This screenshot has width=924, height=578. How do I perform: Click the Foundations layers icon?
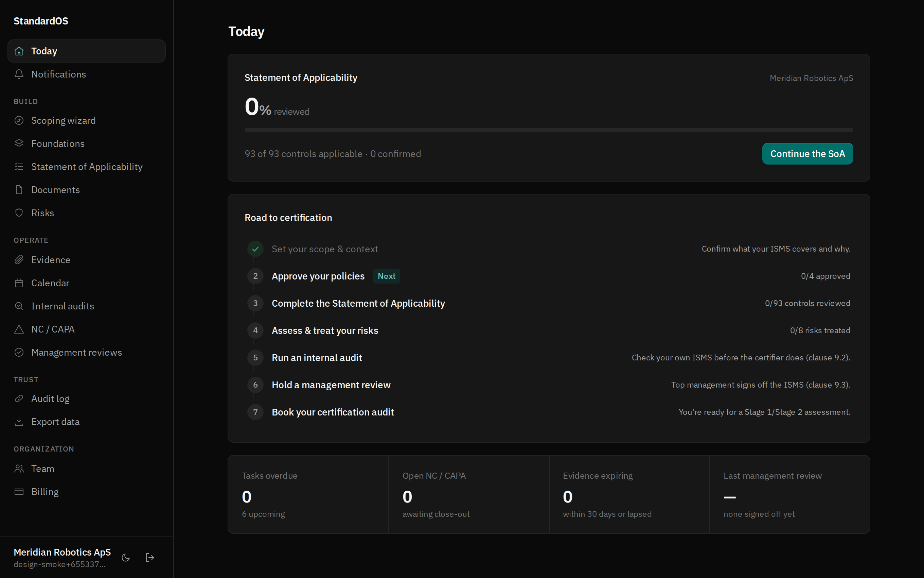click(19, 143)
